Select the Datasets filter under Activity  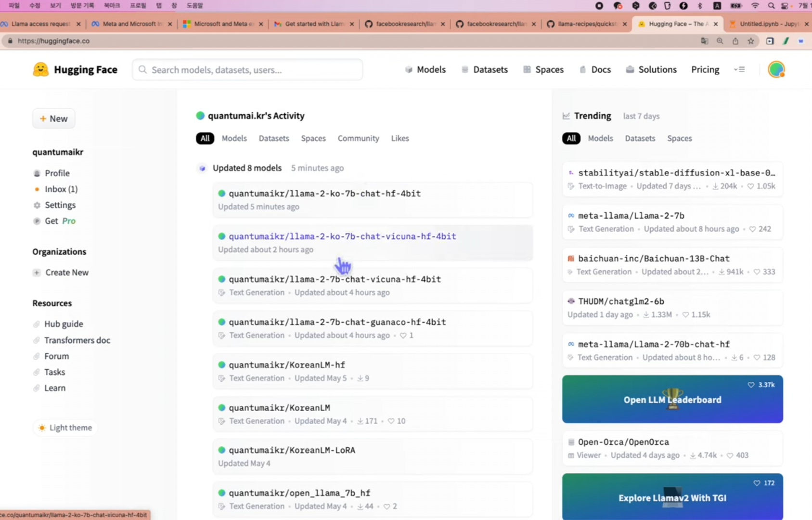274,138
